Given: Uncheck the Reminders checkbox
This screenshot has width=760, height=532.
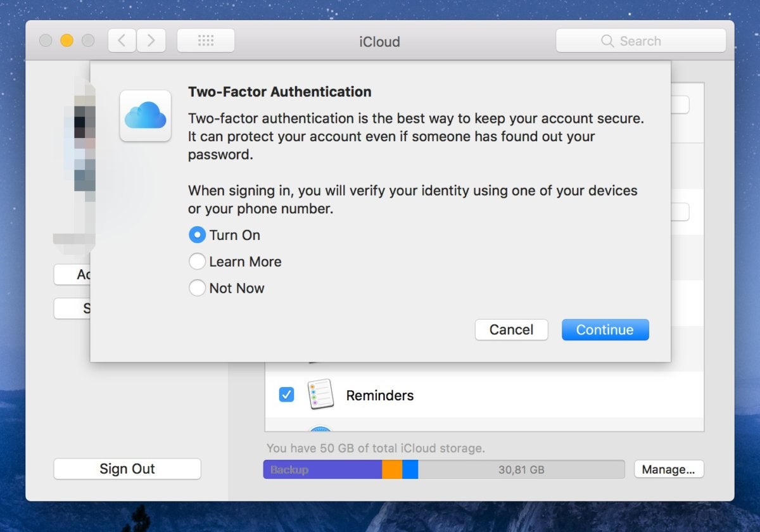Looking at the screenshot, I should (286, 395).
